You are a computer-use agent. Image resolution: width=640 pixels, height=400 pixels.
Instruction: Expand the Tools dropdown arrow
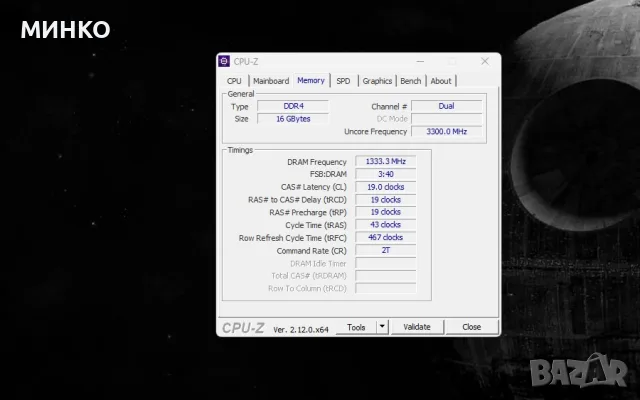point(382,327)
